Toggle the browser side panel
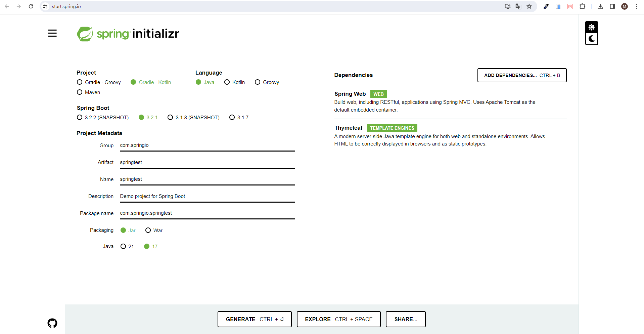 pyautogui.click(x=612, y=6)
